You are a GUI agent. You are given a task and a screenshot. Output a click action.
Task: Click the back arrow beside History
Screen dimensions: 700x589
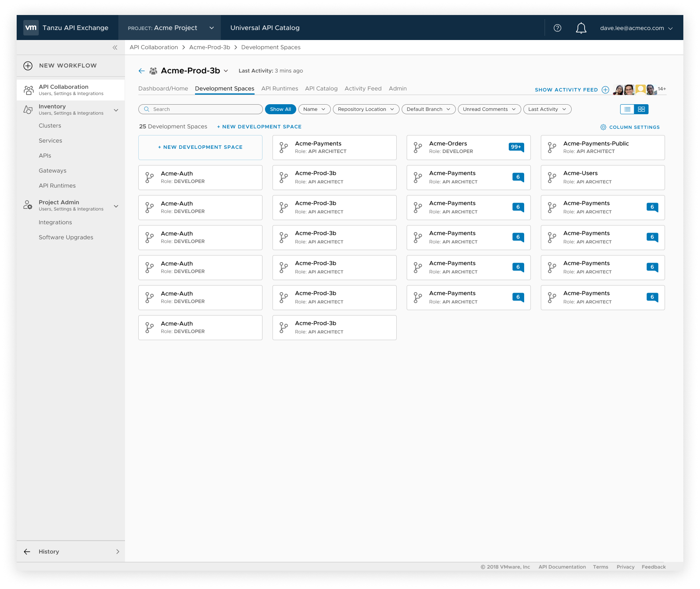click(27, 551)
